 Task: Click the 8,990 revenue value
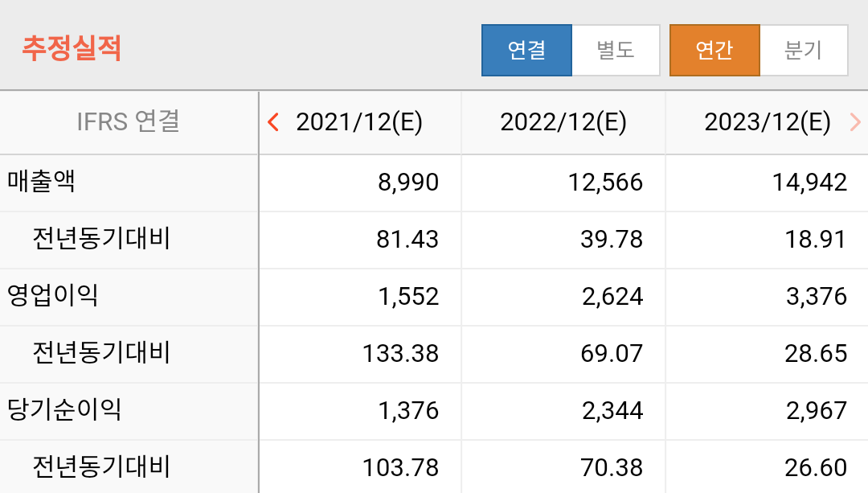(408, 183)
